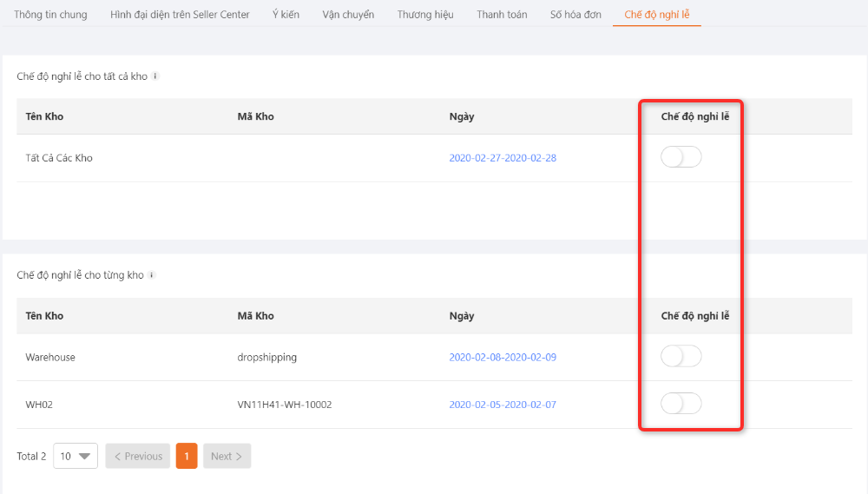Open date range 2020-02-08-2020-02-09 for Warehouse
The image size is (868, 494).
[x=502, y=357]
